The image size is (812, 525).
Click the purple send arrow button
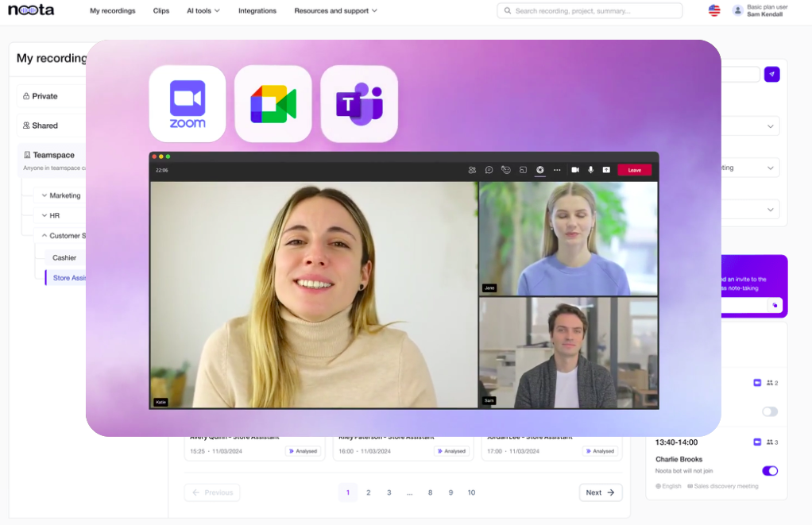(x=771, y=74)
